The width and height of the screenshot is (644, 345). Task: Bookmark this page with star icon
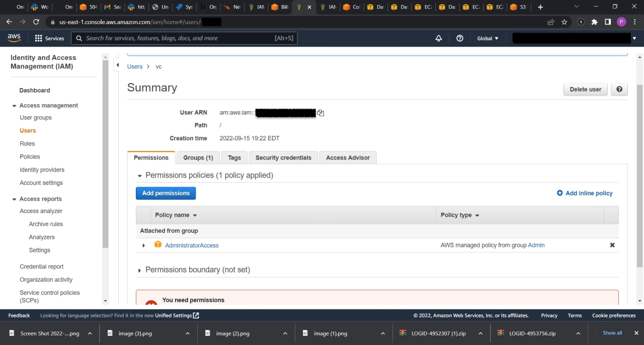(565, 22)
